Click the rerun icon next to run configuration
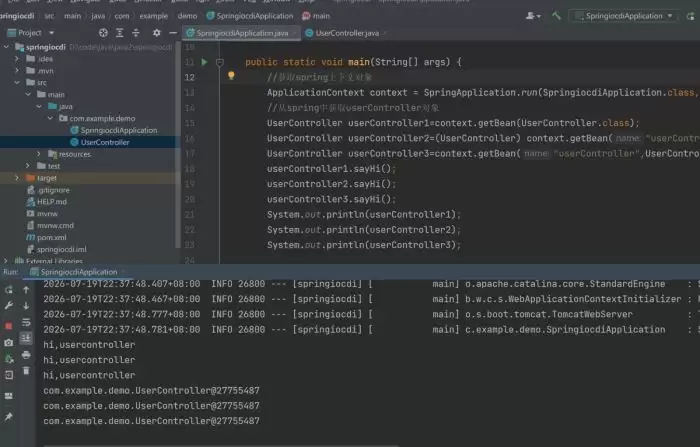 click(690, 16)
